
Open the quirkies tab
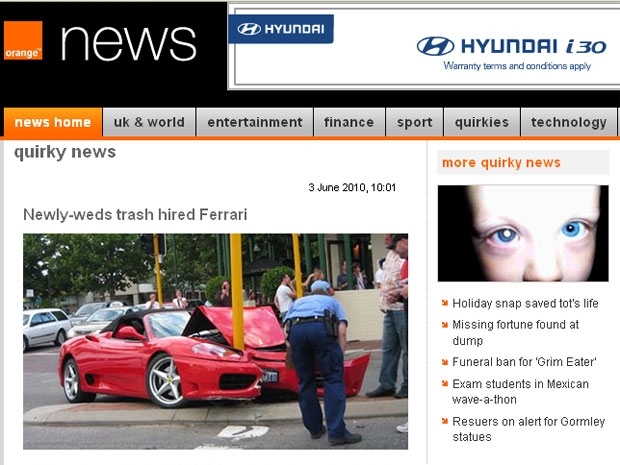tap(481, 122)
